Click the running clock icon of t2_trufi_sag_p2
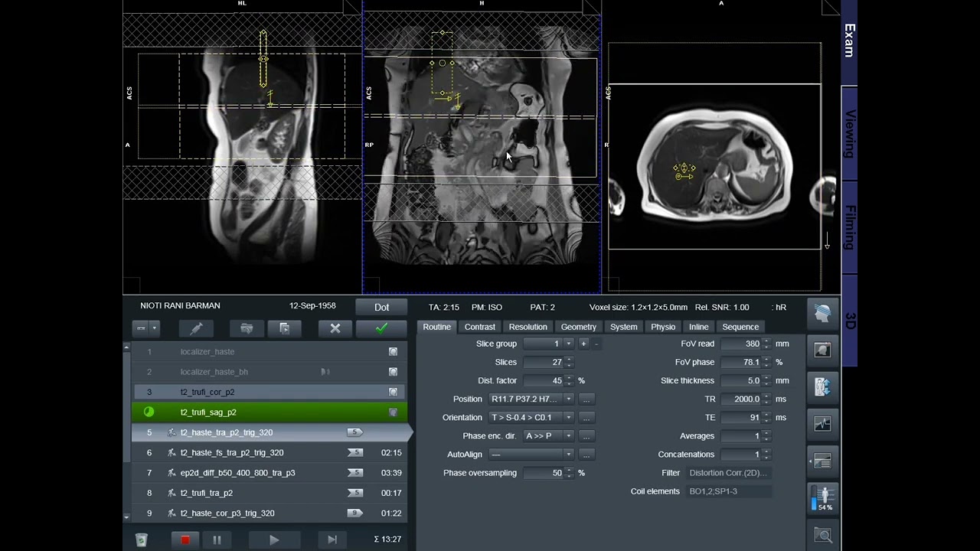 149,412
